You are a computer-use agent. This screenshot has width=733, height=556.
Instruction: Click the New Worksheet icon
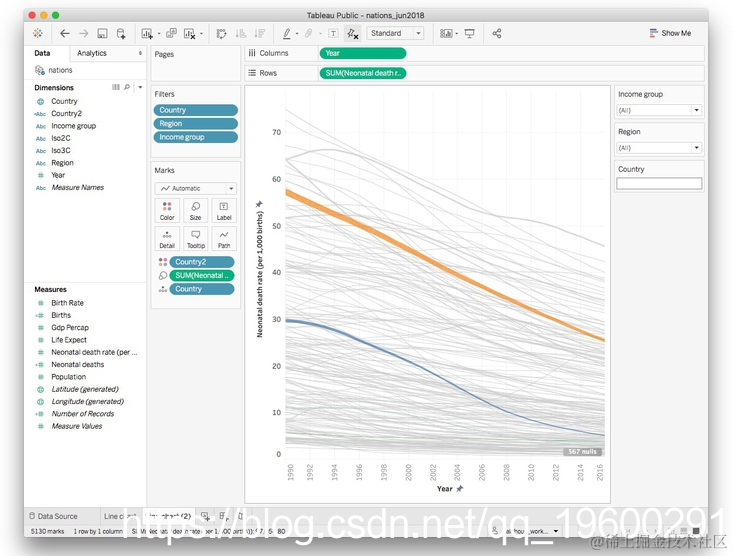pos(147,33)
